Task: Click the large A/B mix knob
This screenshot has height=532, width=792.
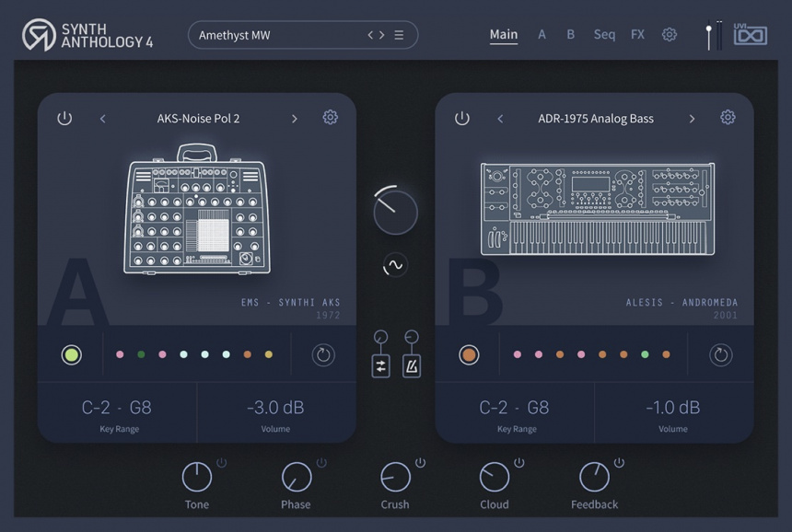Action: pos(395,212)
